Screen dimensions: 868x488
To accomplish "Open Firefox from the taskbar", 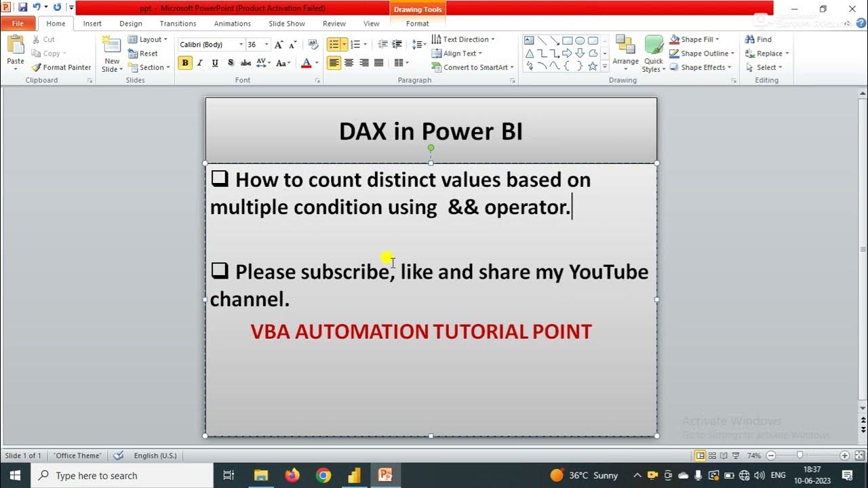I will pos(292,475).
